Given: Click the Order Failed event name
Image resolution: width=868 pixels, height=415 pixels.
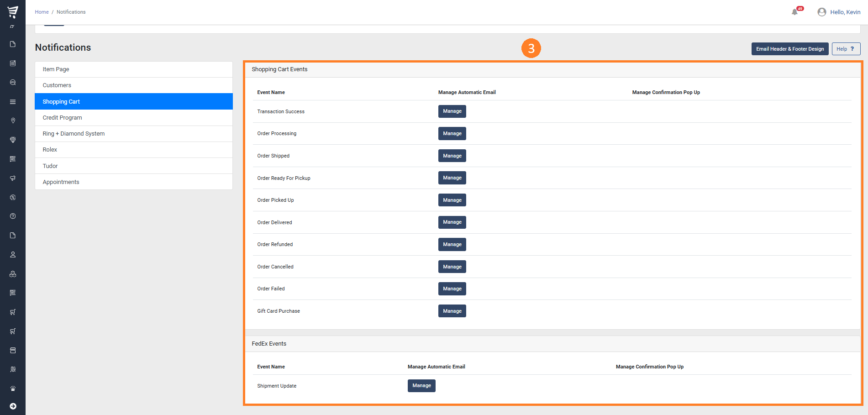Looking at the screenshot, I should tap(271, 289).
